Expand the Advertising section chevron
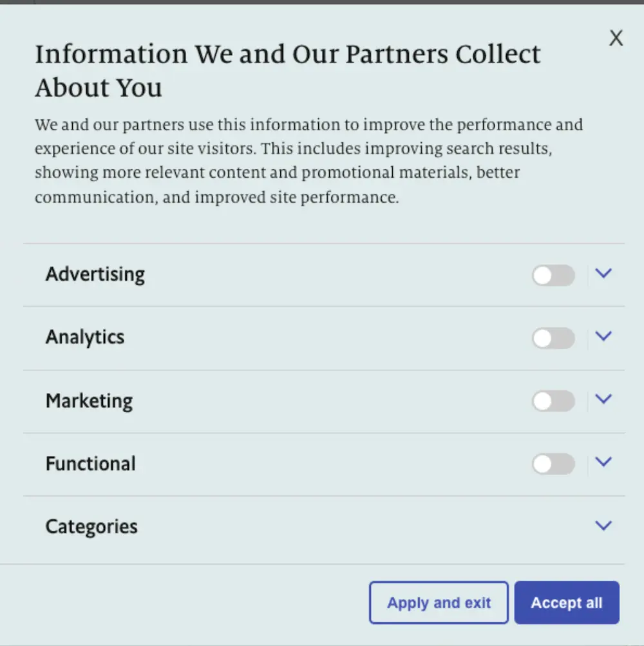The height and width of the screenshot is (646, 644). 603,274
